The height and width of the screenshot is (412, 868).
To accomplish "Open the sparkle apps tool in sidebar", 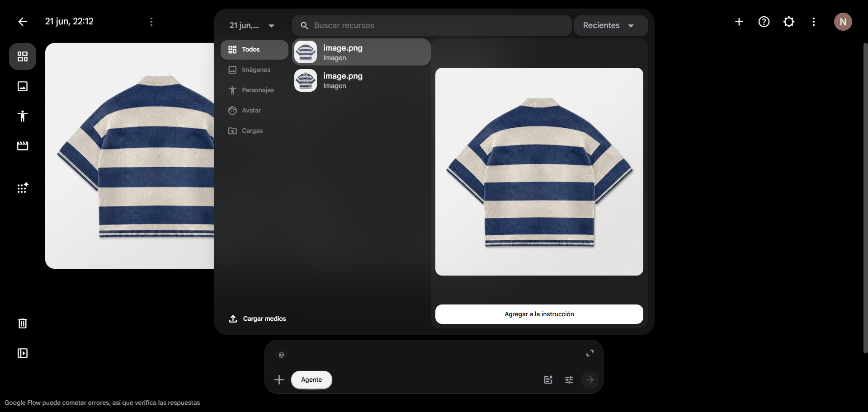I will click(23, 188).
